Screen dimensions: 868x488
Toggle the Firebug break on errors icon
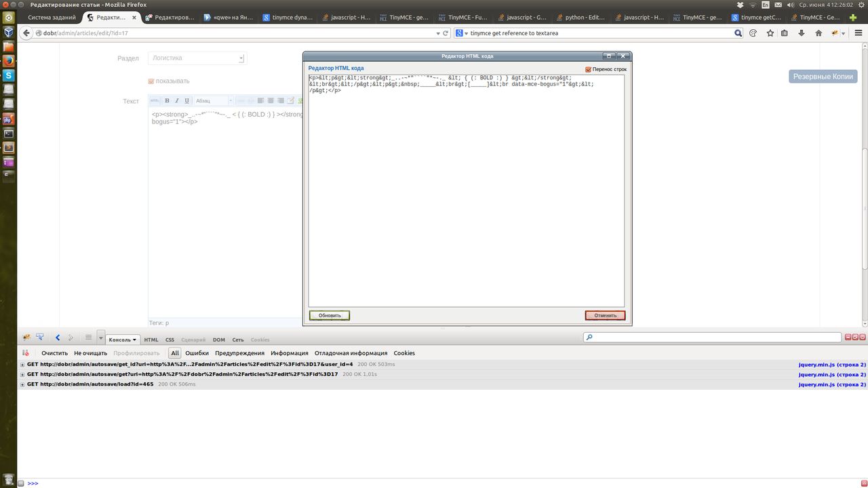coord(26,353)
